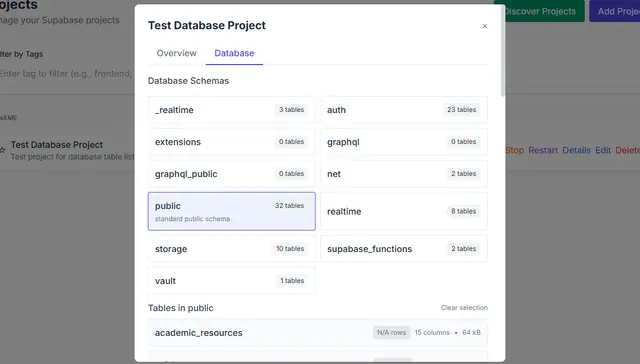Screen dimensions: 640x364
Task: Choose the extensions schema
Action: click(x=232, y=142)
